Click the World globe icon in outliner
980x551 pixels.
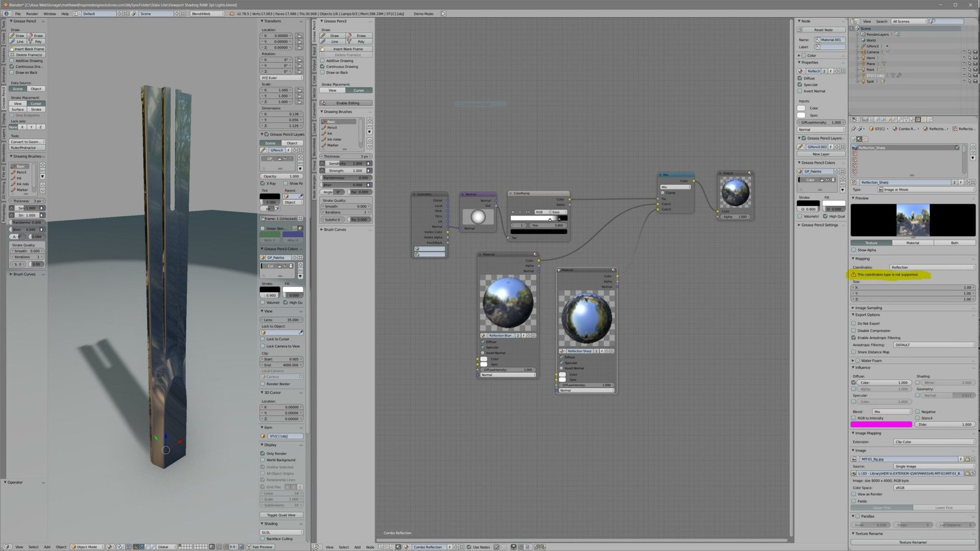(x=863, y=40)
